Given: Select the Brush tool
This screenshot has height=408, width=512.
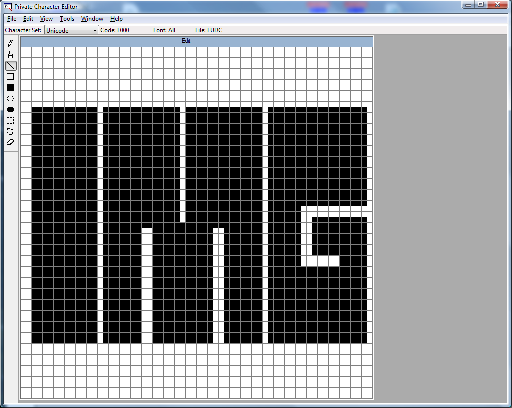Looking at the screenshot, I should coord(11,55).
